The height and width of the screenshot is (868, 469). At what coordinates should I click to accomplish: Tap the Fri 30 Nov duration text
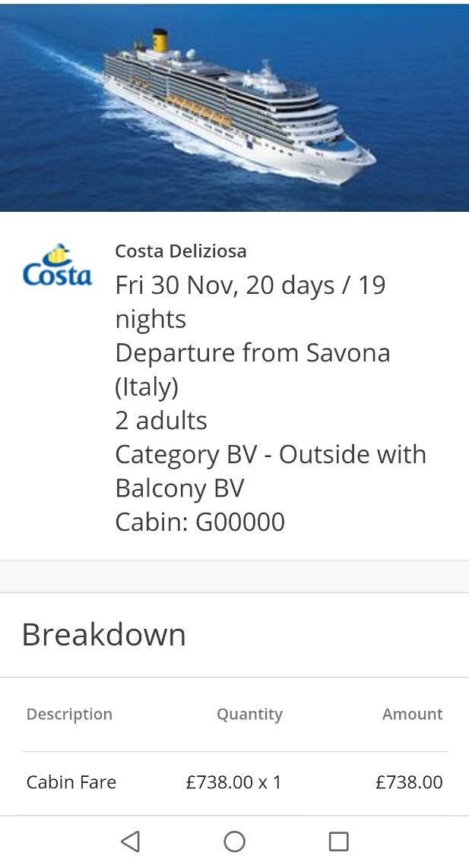pos(250,301)
